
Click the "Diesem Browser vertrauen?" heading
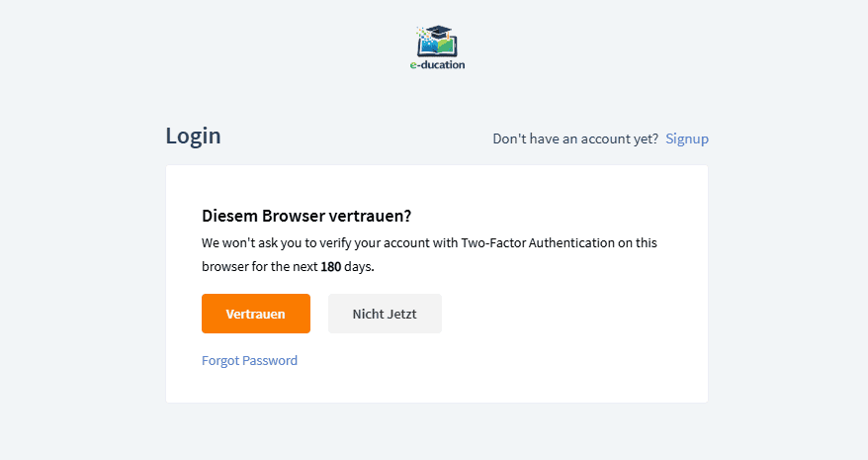[306, 216]
